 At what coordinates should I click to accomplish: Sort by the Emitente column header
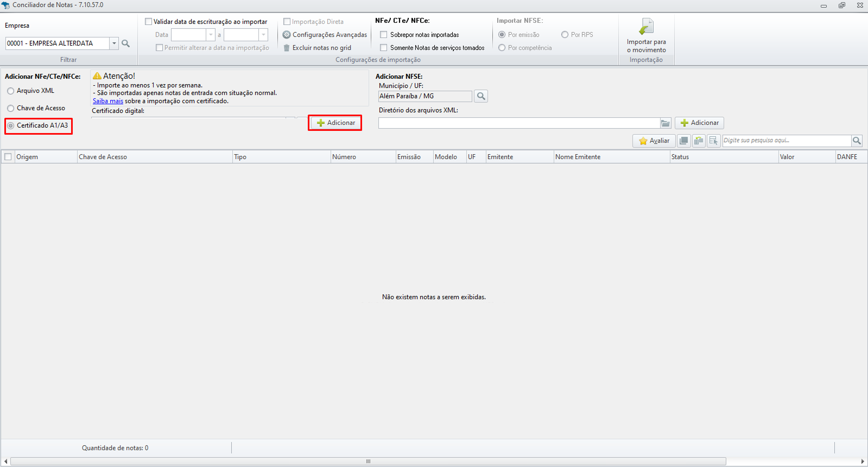[520, 157]
